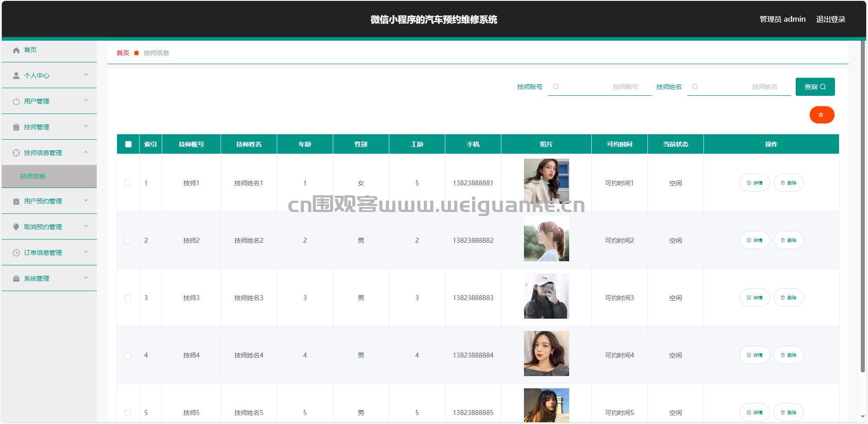Expand the 用户管理 menu chevron
This screenshot has height=424, width=868.
[86, 100]
